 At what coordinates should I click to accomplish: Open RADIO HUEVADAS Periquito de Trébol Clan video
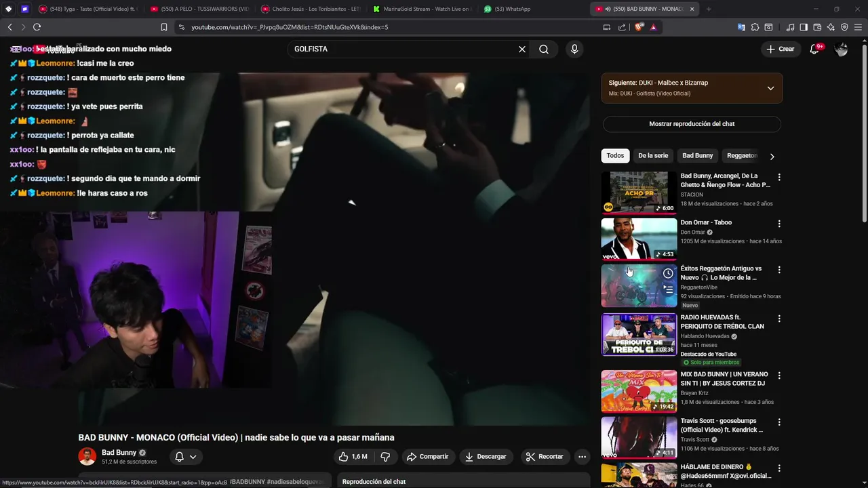point(639,335)
